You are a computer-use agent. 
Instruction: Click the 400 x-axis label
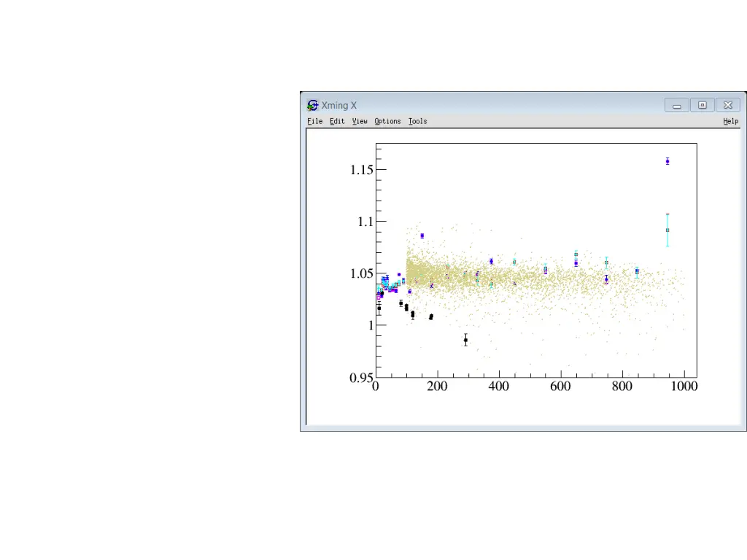click(x=499, y=386)
